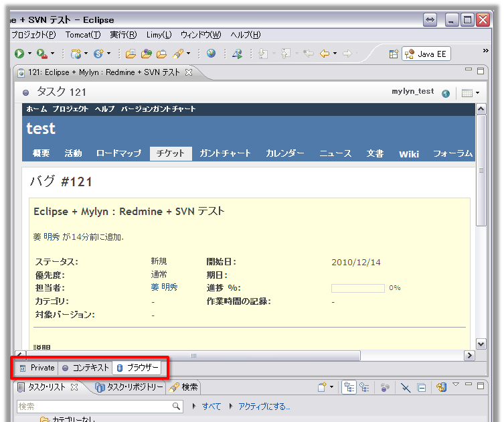
Task: Show hidden toolbar items chevron
Action: coord(486,50)
